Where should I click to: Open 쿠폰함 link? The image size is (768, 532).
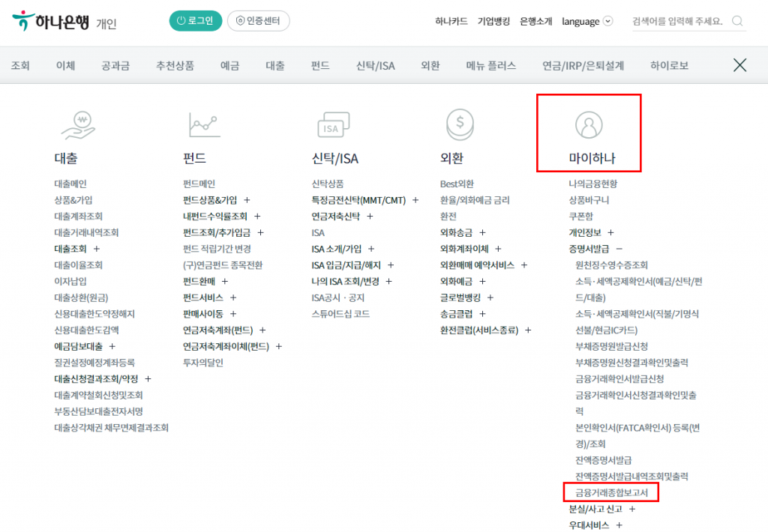[580, 217]
